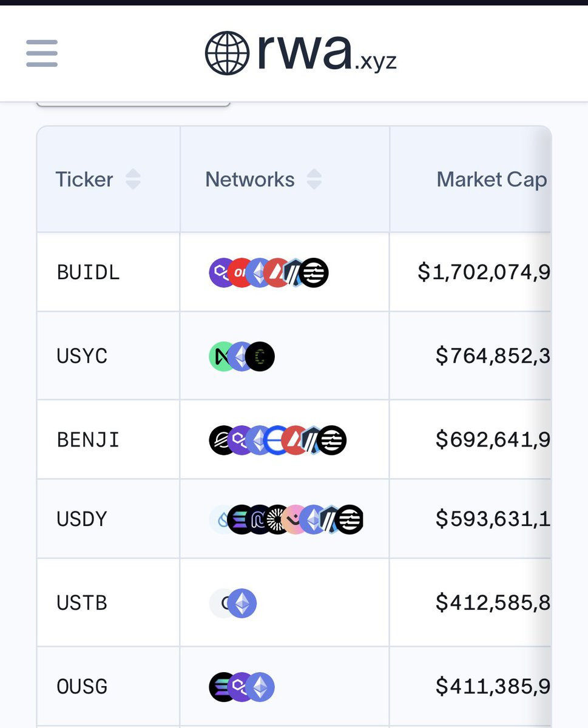Click the Ethereum icon in USTB row
The height and width of the screenshot is (728, 588).
[x=242, y=603]
